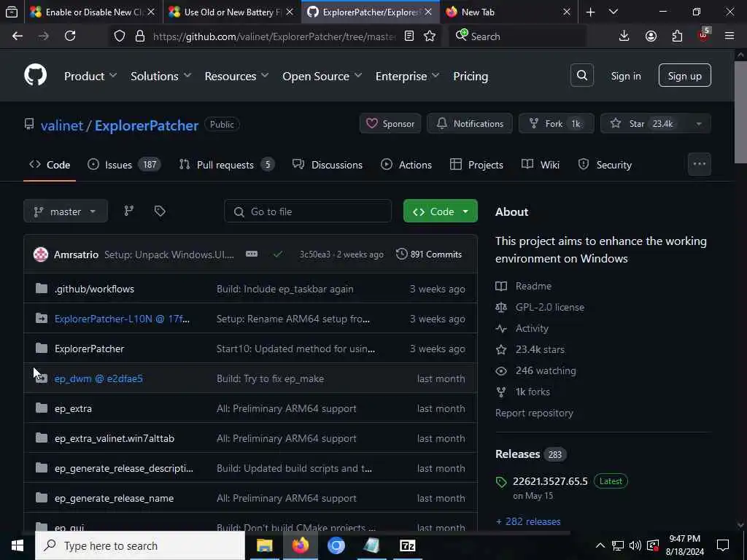Expand the Resources navigation menu
Image resolution: width=747 pixels, height=560 pixels.
tap(237, 76)
